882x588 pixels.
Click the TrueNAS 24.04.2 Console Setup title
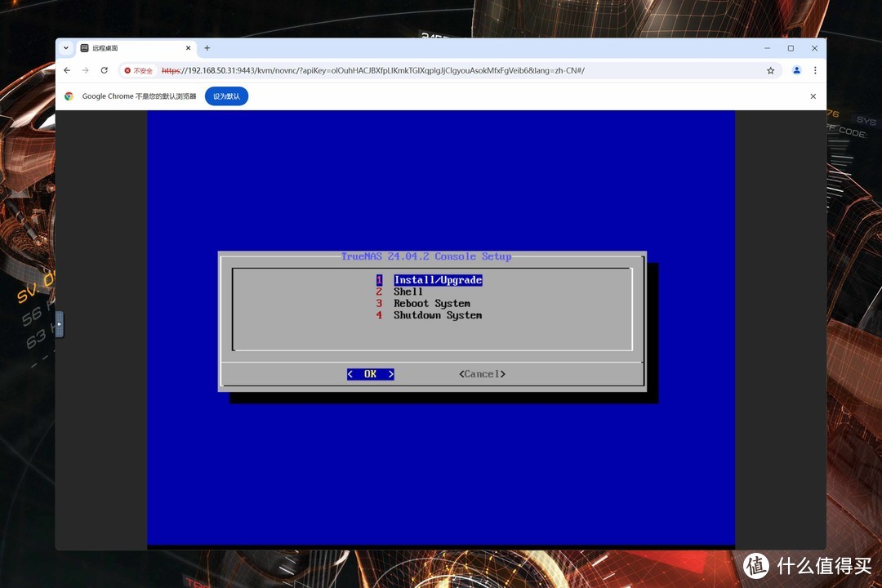coord(425,256)
